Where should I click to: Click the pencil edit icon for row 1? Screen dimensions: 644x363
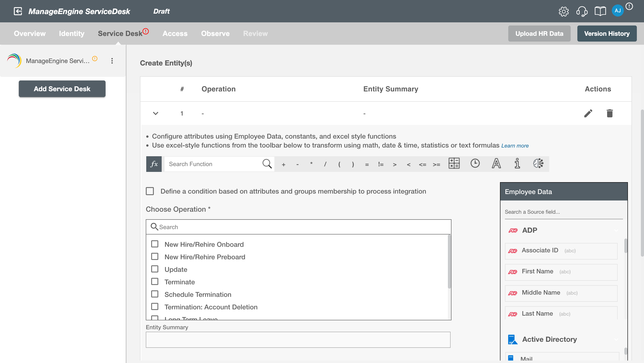588,113
